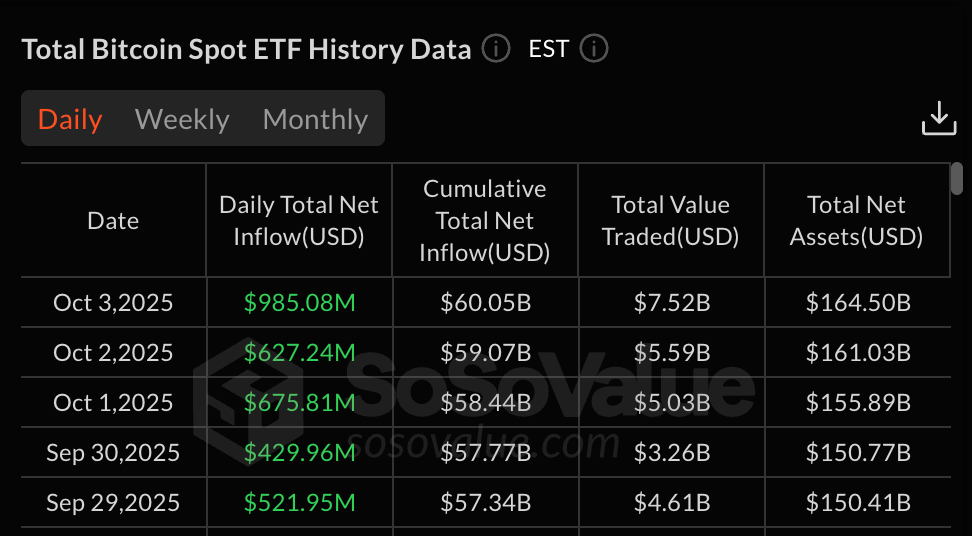Switch to the Weekly tab
The height and width of the screenshot is (536, 972).
click(182, 120)
